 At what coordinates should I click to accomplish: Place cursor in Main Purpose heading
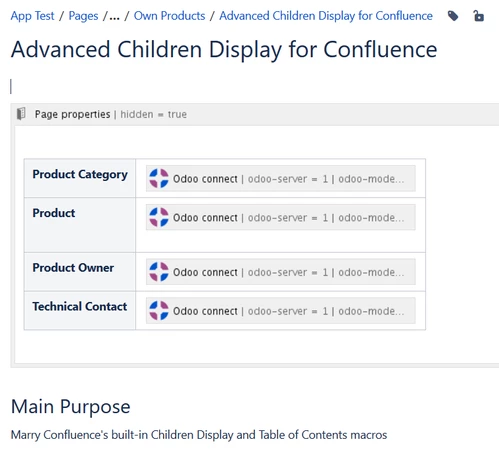71,406
